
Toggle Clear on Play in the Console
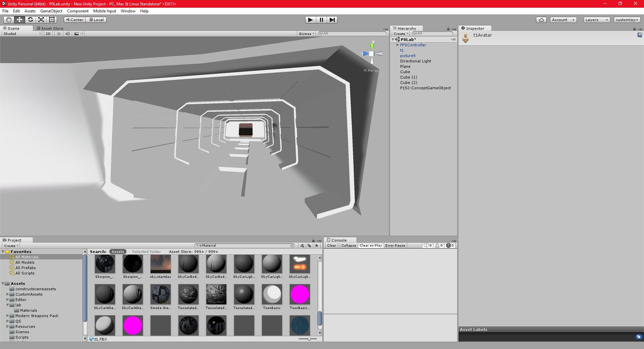tap(371, 245)
